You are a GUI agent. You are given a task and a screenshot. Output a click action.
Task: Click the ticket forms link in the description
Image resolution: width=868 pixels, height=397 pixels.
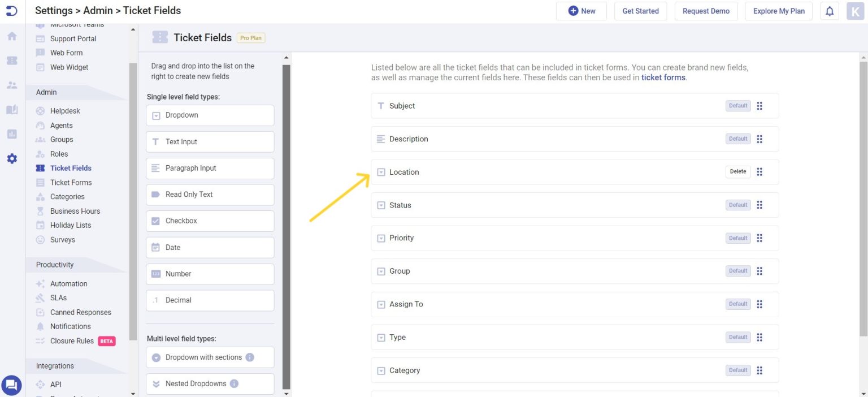[x=662, y=77]
